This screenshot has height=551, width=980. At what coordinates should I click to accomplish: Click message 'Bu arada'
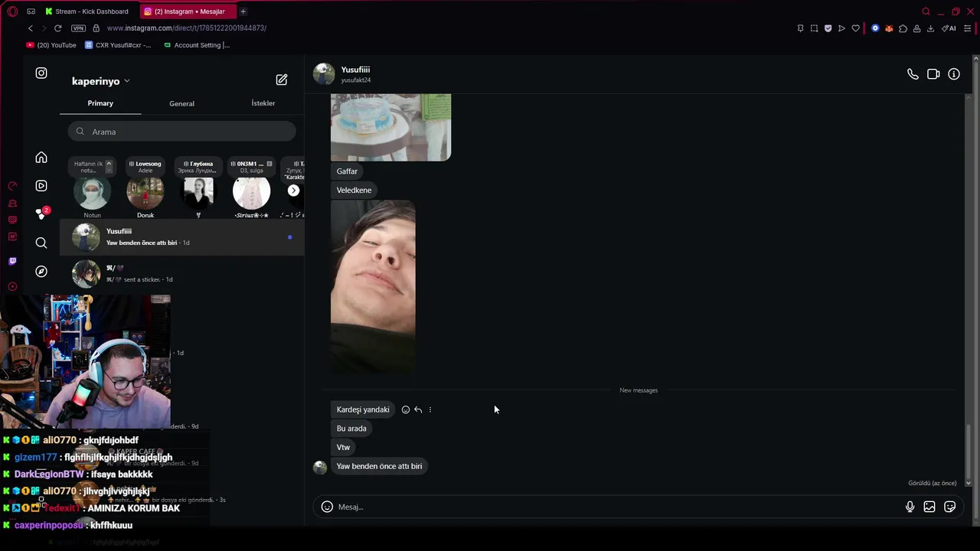pyautogui.click(x=351, y=429)
